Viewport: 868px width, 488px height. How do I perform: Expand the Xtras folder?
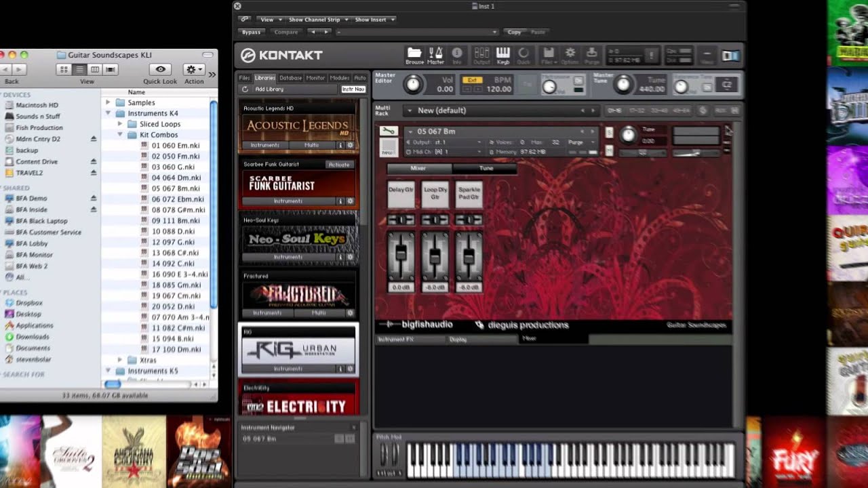[119, 360]
